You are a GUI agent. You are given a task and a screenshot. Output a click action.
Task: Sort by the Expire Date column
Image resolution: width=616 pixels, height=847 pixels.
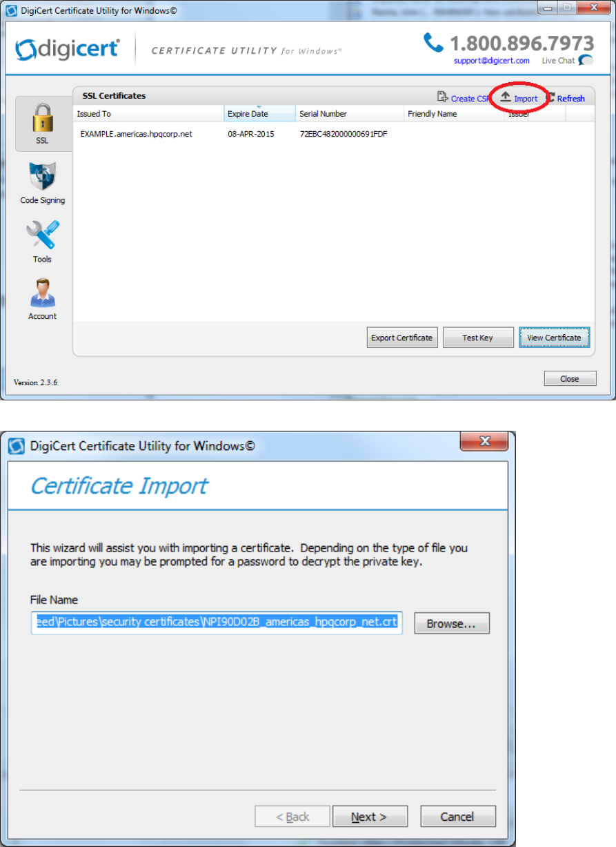259,114
